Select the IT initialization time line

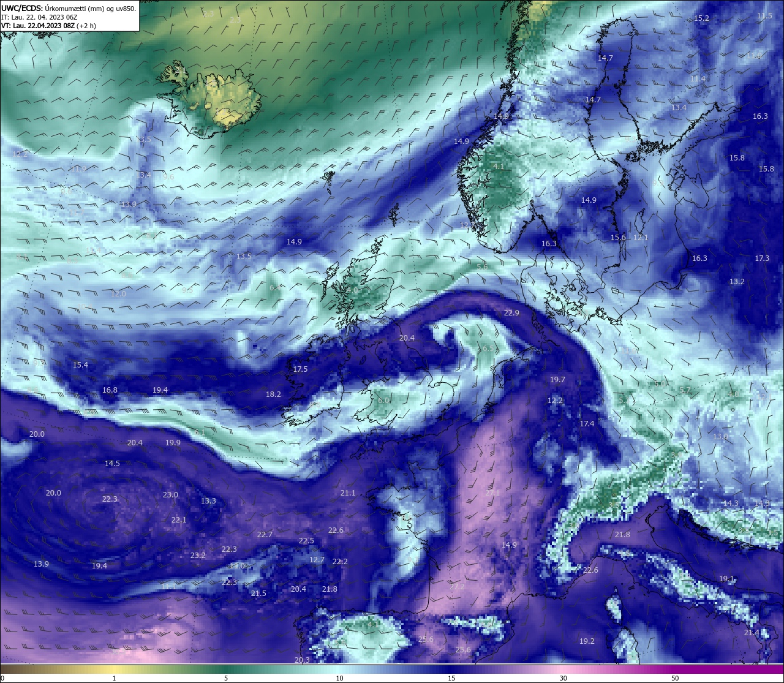click(39, 17)
